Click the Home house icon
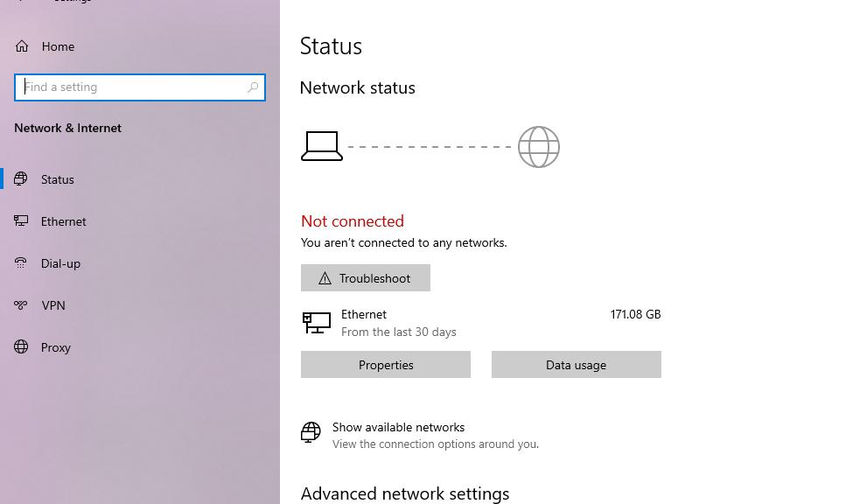 (x=22, y=46)
